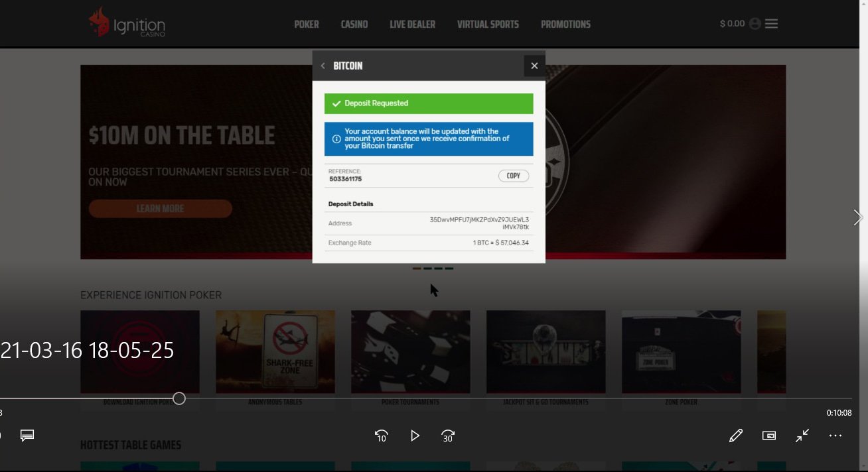Click the Hottest Table Games heading
This screenshot has height=472, width=868.
(x=131, y=445)
